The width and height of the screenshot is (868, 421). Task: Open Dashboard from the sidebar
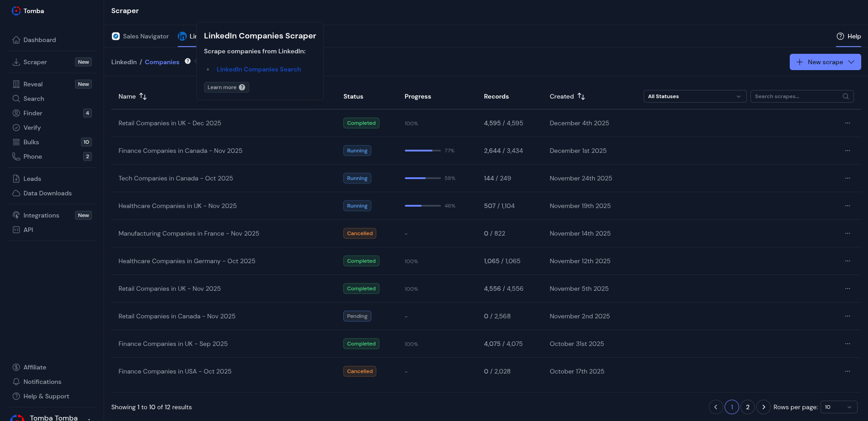pyautogui.click(x=40, y=40)
